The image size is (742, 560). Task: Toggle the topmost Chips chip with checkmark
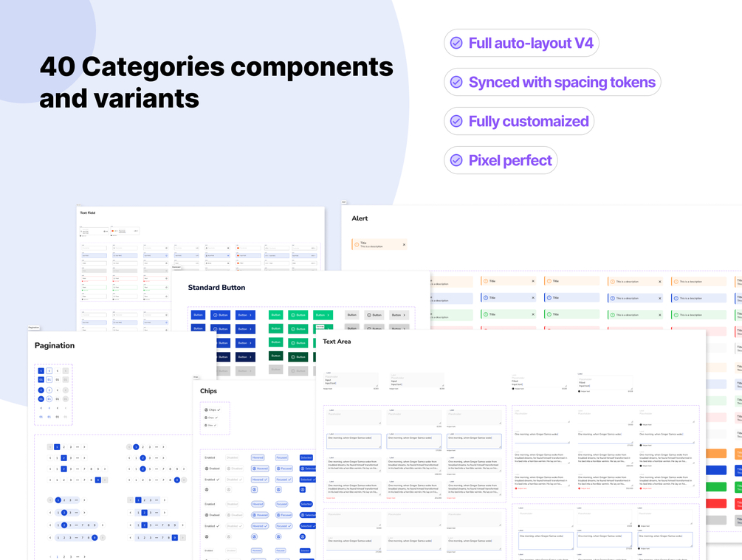click(213, 410)
